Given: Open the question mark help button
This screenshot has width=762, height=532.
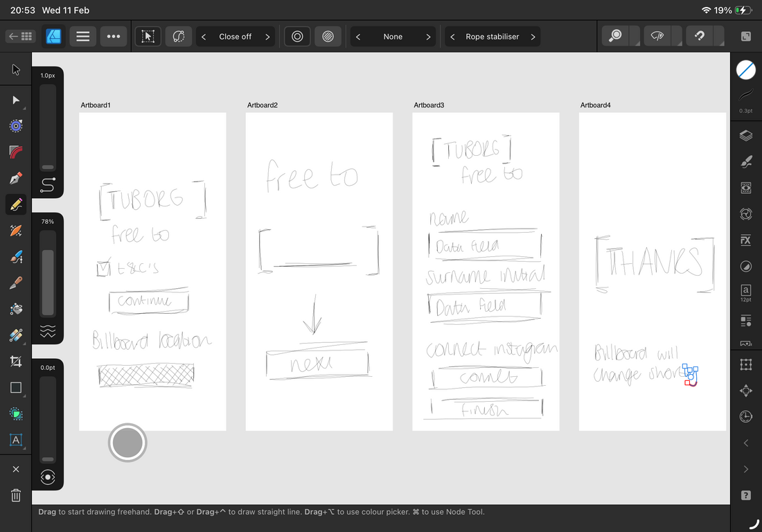Looking at the screenshot, I should tap(745, 495).
